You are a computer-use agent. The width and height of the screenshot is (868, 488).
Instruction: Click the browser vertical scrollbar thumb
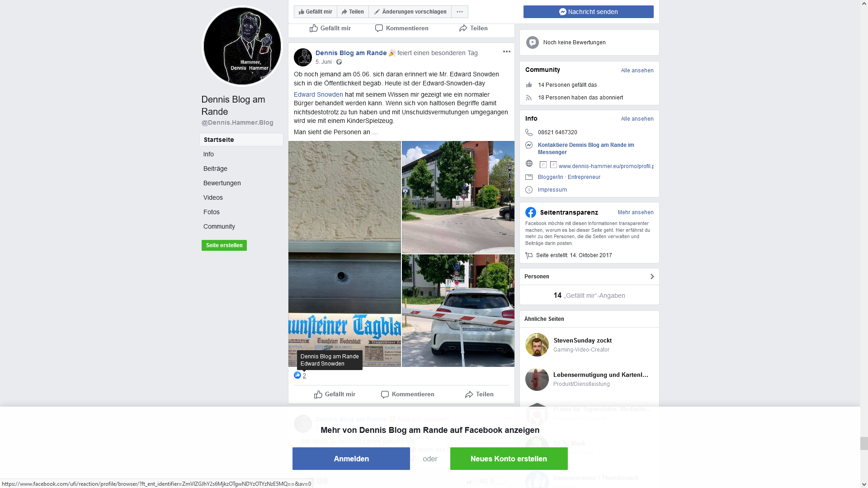tap(864, 443)
